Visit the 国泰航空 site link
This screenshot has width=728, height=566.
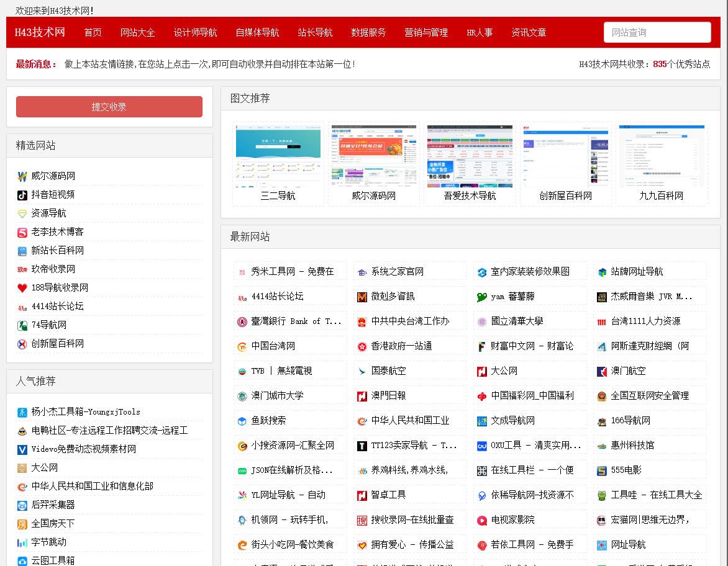coord(388,371)
